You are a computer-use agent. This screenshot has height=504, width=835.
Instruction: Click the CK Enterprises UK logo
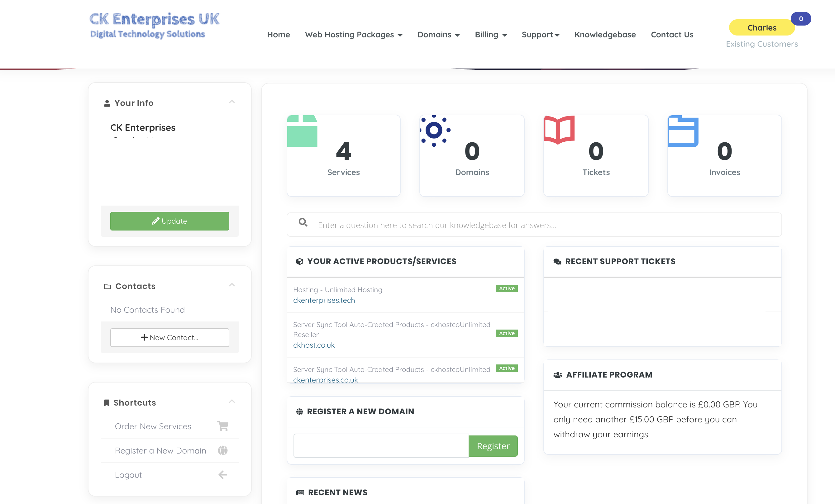tap(155, 26)
